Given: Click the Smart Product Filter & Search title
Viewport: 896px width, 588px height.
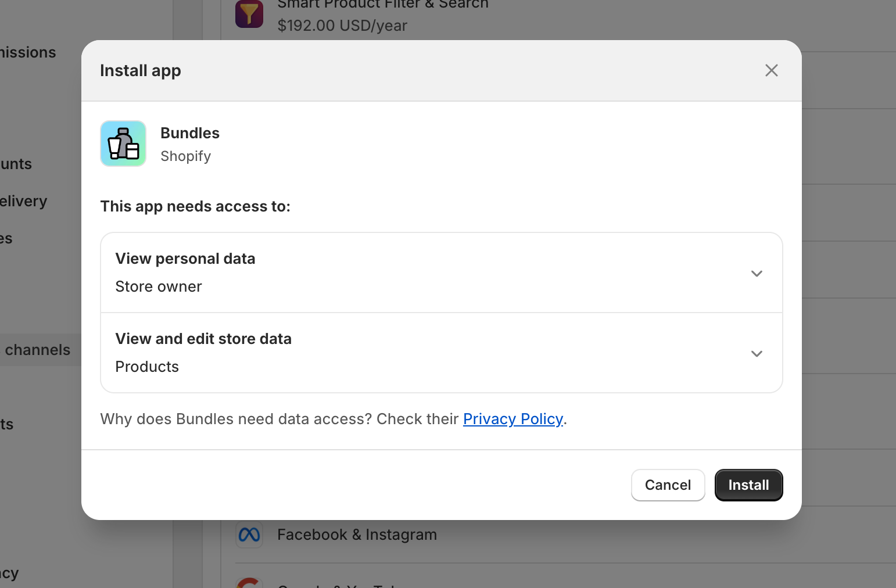Looking at the screenshot, I should (x=382, y=5).
